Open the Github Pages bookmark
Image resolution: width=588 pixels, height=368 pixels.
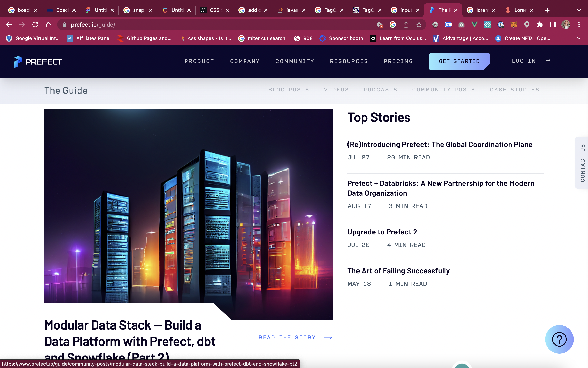tap(144, 38)
